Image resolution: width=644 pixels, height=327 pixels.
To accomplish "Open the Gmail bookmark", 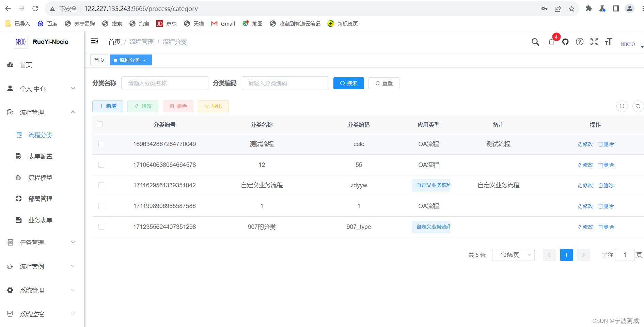I will (x=223, y=24).
